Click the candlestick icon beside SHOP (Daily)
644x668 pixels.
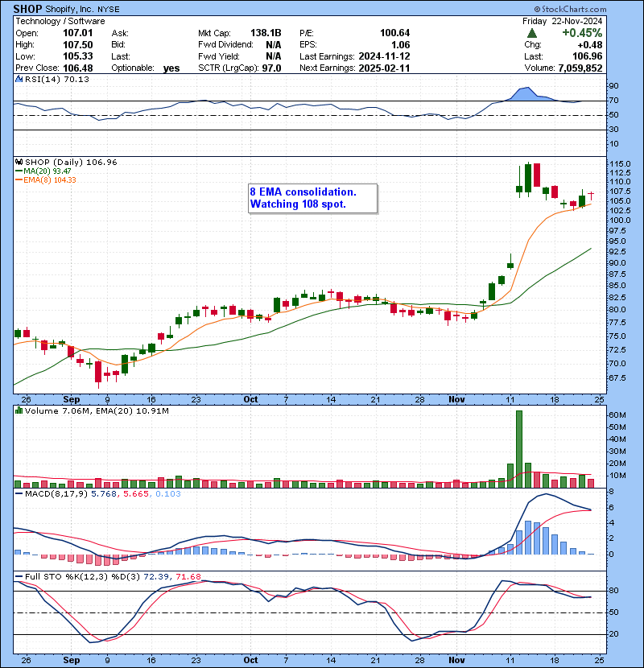[19, 162]
